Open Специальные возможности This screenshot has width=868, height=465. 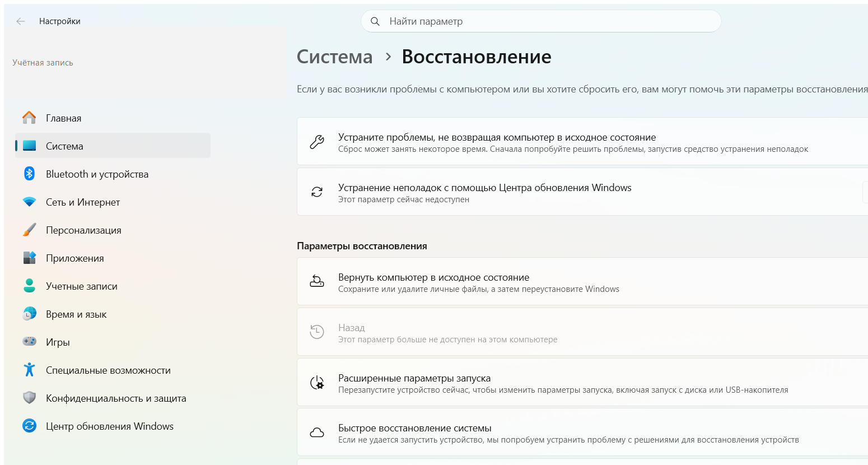pyautogui.click(x=113, y=370)
